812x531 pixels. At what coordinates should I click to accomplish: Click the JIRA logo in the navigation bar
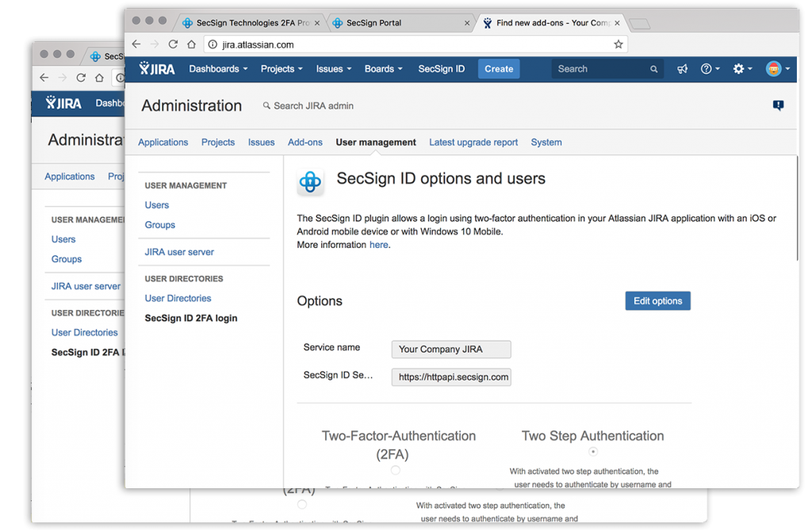pyautogui.click(x=155, y=69)
